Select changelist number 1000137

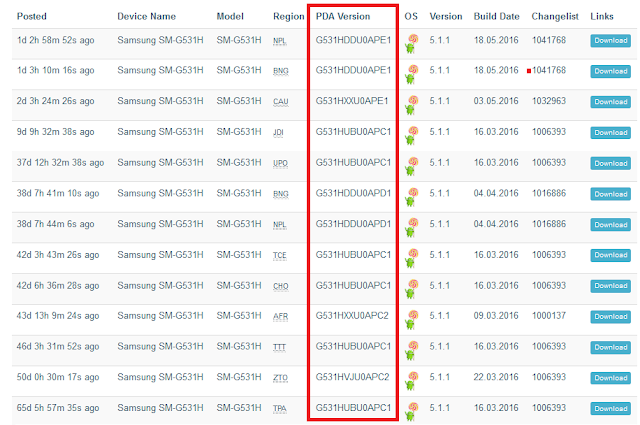549,316
